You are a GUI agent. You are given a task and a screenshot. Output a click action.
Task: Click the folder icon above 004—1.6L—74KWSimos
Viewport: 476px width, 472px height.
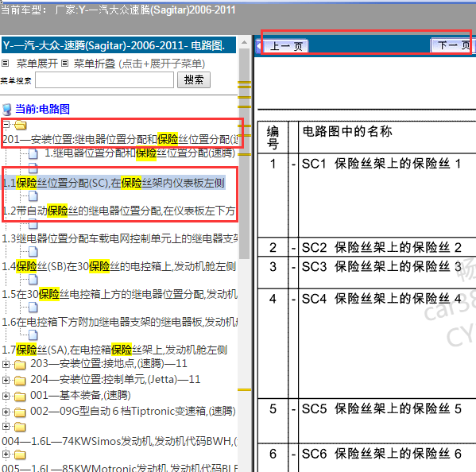pyautogui.click(x=20, y=427)
